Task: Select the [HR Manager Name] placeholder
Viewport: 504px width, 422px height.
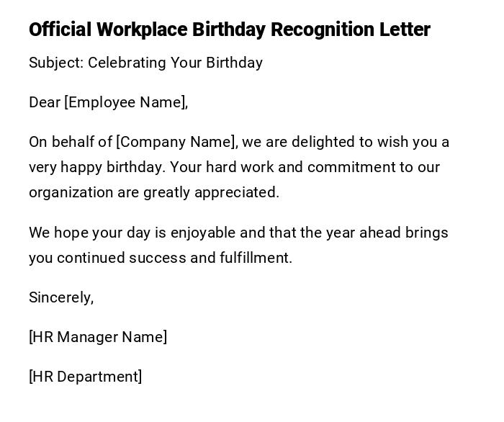Action: point(98,337)
